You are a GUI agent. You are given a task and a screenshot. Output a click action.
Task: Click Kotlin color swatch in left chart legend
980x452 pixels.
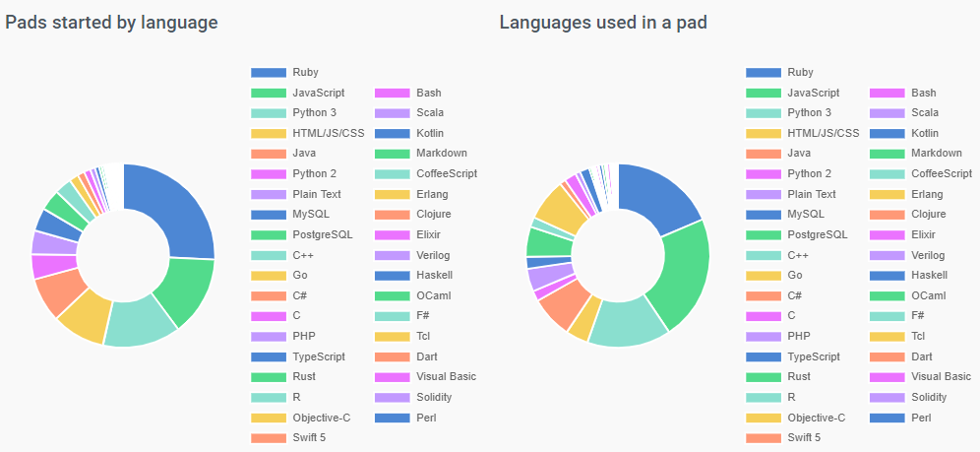point(392,133)
